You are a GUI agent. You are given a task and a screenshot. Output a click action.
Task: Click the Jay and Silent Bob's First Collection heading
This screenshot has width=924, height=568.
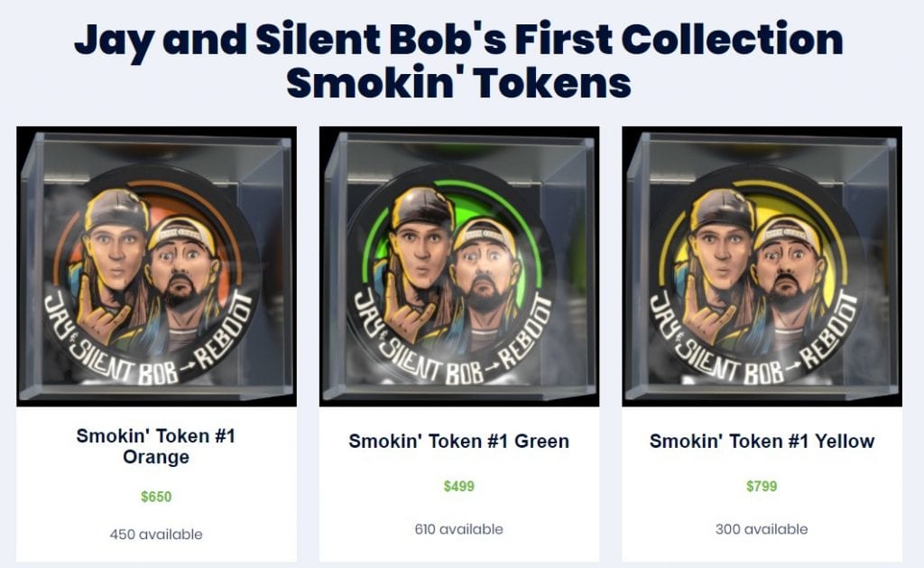459,39
